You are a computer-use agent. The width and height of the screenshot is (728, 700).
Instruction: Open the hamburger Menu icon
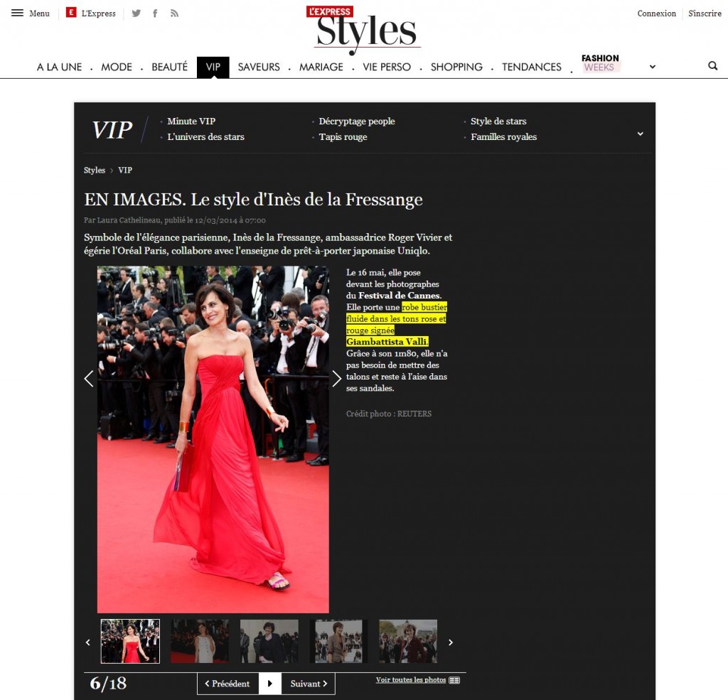(x=18, y=12)
